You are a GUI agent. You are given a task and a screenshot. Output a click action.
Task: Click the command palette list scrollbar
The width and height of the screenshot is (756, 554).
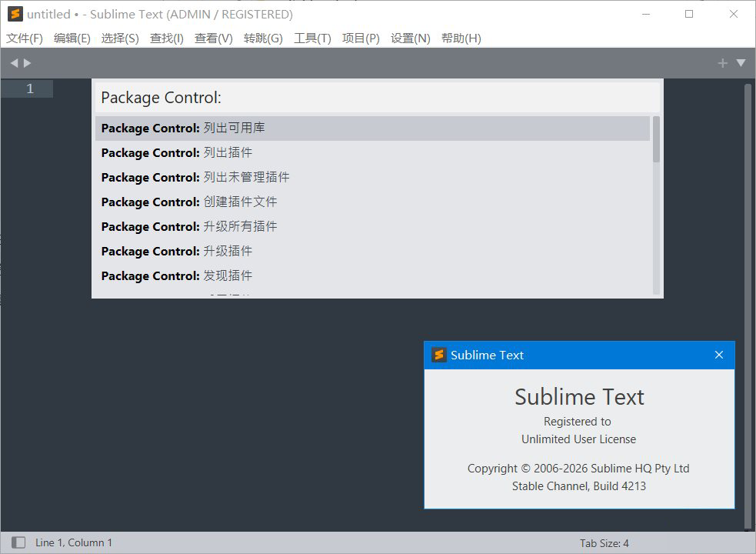[x=656, y=139]
